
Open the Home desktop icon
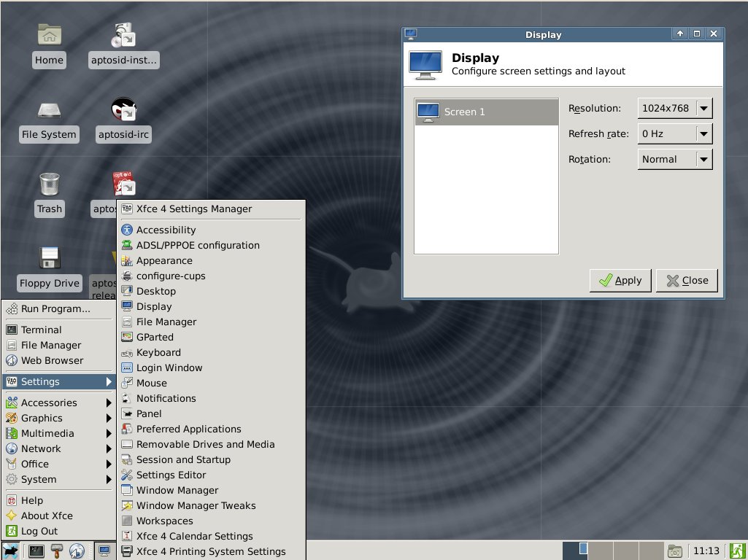pos(49,45)
